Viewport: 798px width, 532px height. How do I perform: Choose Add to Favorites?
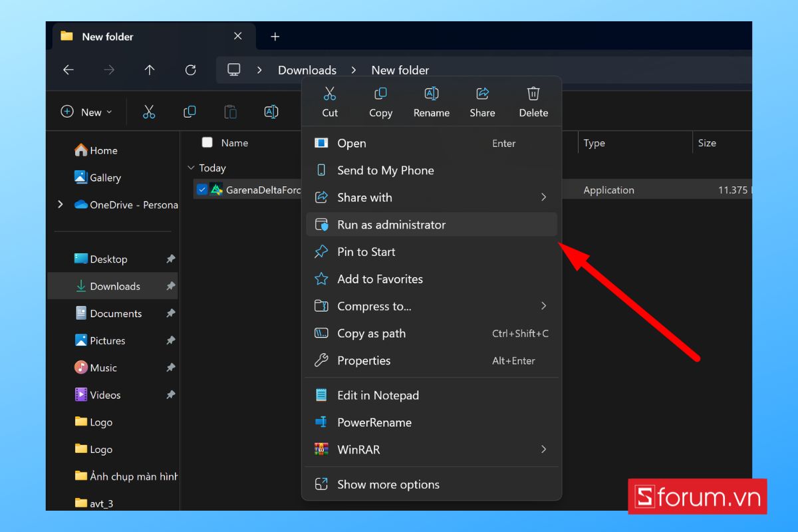(432, 279)
